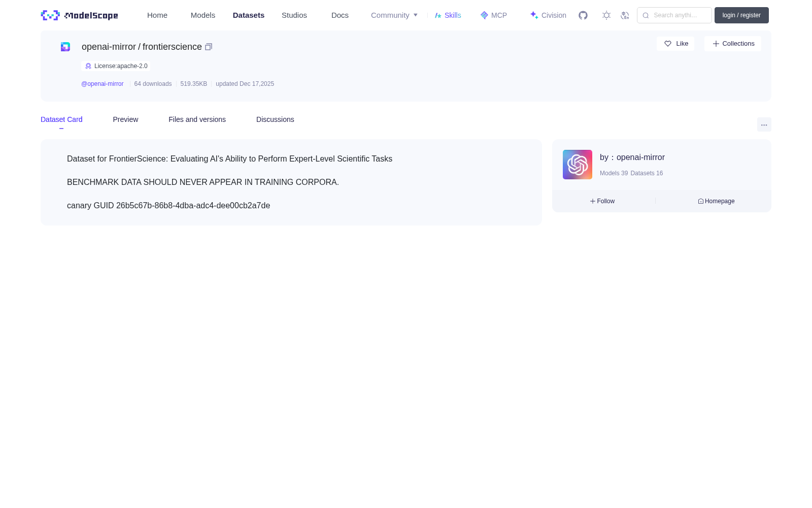812x508 pixels.
Task: Open the three-dots more options button
Action: point(764,125)
